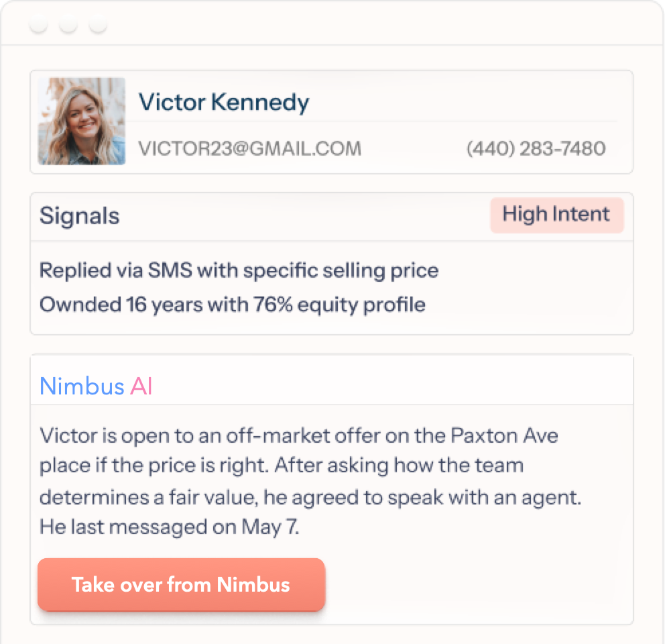Viewport: 665px width, 644px height.
Task: Click the summary line starting Victor is open
Action: (x=298, y=435)
